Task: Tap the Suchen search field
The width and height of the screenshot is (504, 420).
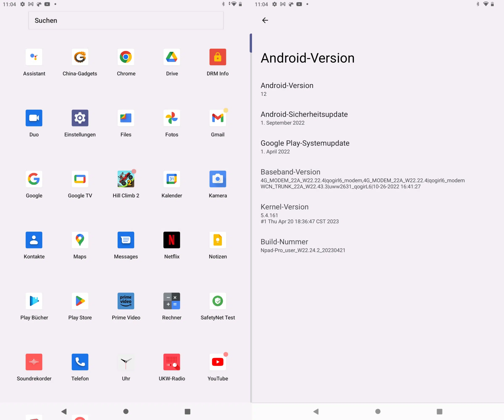Action: pos(126,20)
